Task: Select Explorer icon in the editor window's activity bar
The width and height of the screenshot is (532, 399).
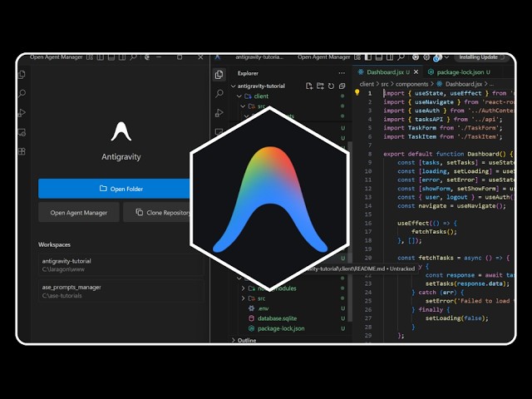Action: tap(219, 75)
